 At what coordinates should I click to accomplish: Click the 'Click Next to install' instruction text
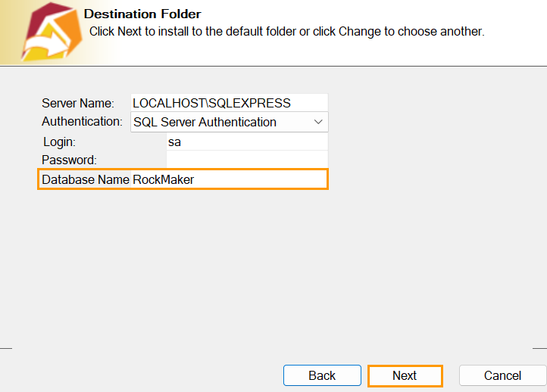pyautogui.click(x=286, y=32)
